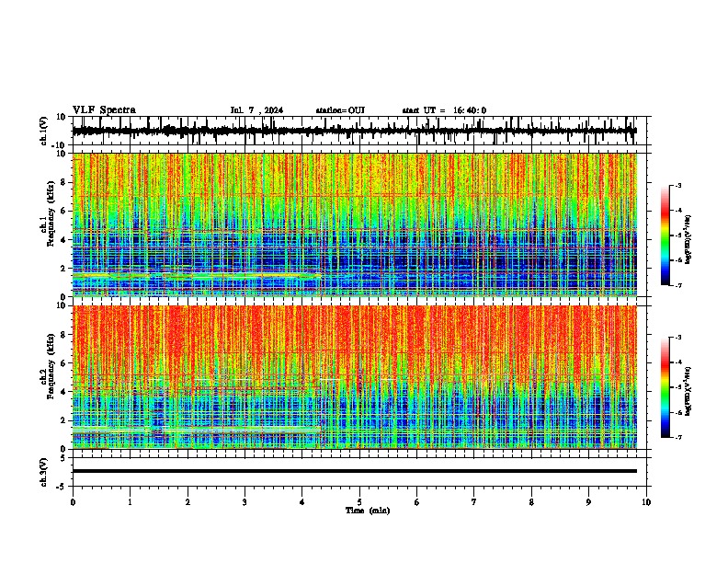Click the "5" tick on ch.3 voltage axis

tap(63, 458)
